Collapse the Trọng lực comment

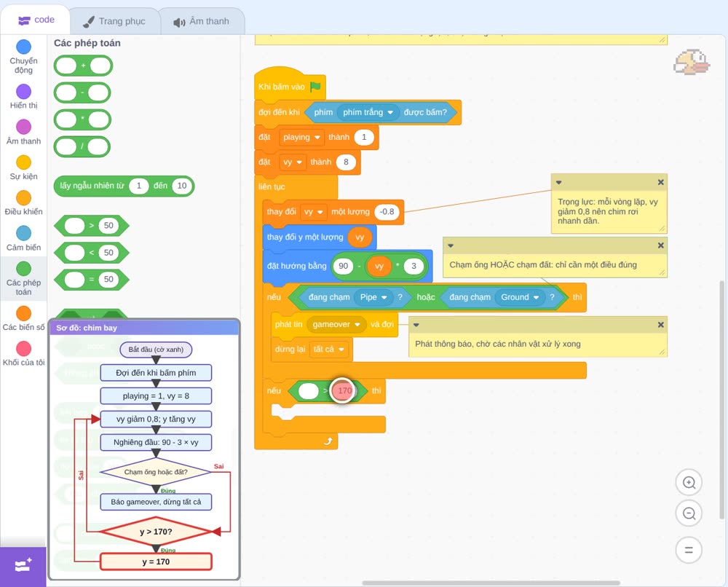[x=558, y=182]
